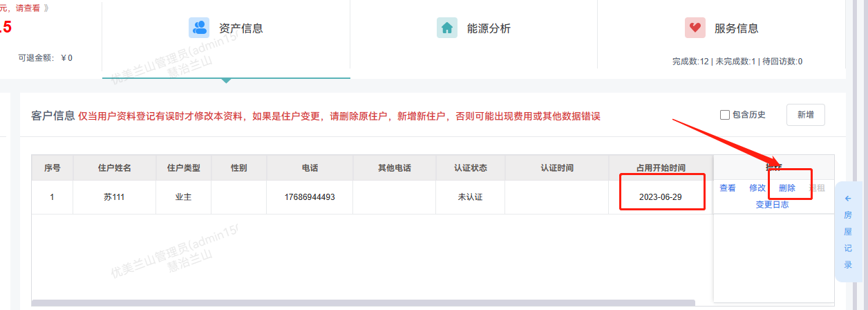Click the 占用开始时间 column header

[661, 168]
